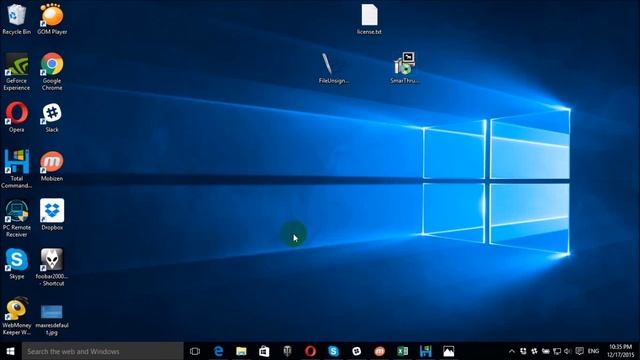
Task: Switch to Total Commander in the taskbar
Action: coord(425,351)
